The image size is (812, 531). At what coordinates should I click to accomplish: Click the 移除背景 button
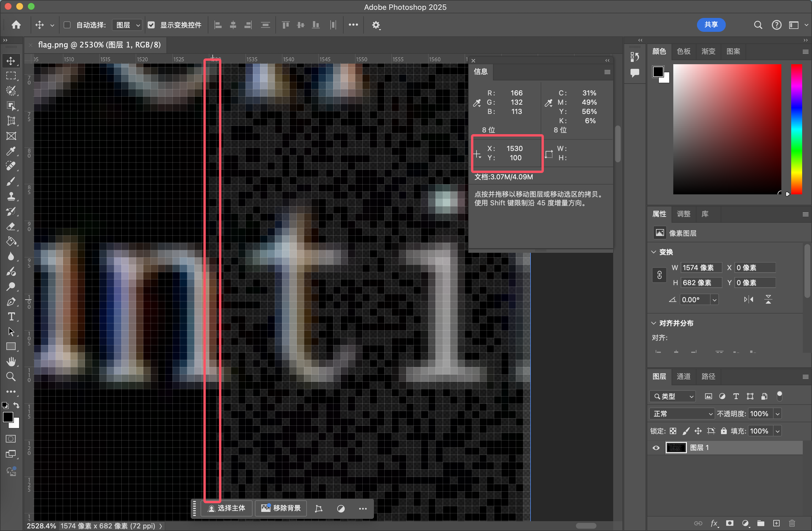coord(281,508)
